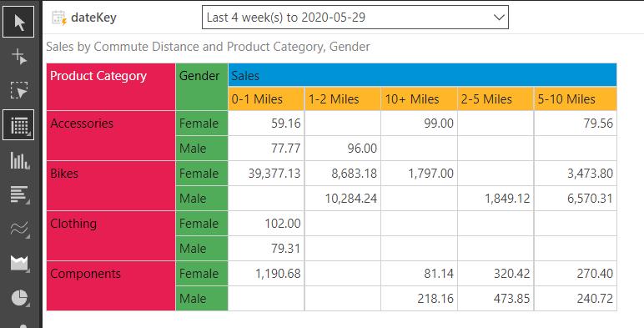Viewport: 644px width, 328px height.
Task: Select the table grid visualization icon
Action: pos(18,125)
